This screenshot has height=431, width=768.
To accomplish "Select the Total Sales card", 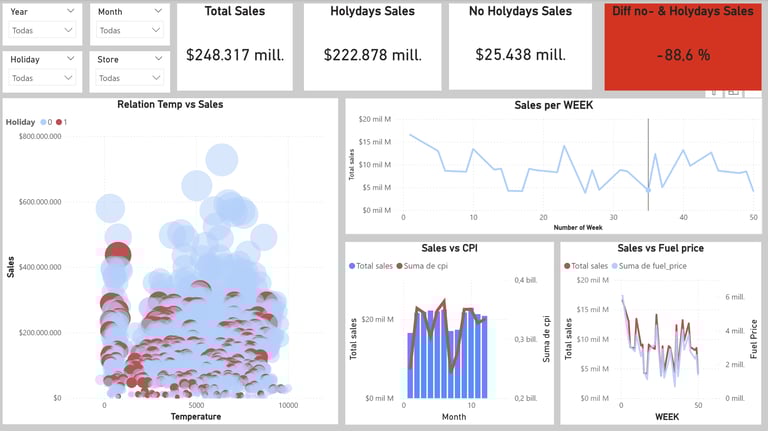I will tap(235, 47).
